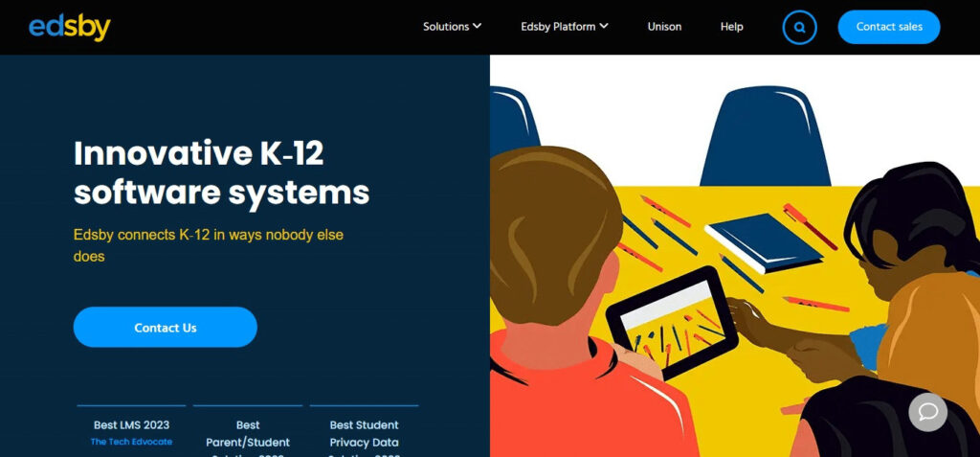This screenshot has height=457, width=980.
Task: Open the Solutions menu
Action: (x=452, y=26)
